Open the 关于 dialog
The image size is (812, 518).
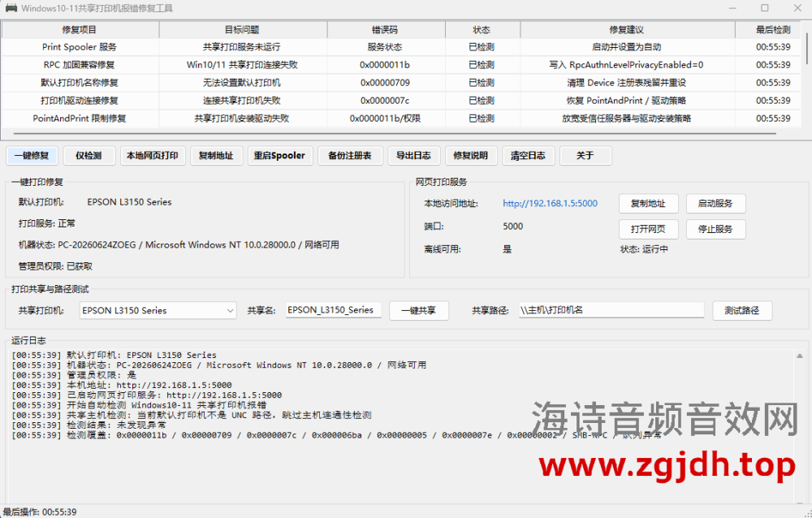pos(585,155)
